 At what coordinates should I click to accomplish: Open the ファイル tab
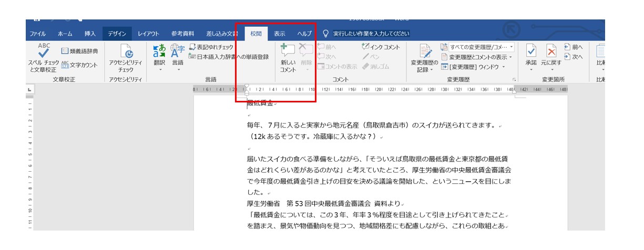(x=37, y=34)
